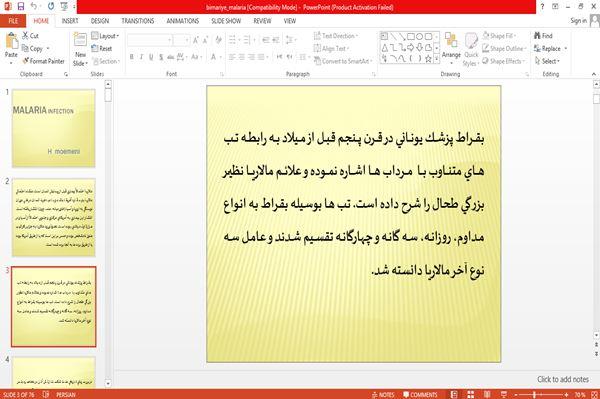Click the Save icon in the quick access toolbar
The image size is (600, 399).
tap(21, 6)
